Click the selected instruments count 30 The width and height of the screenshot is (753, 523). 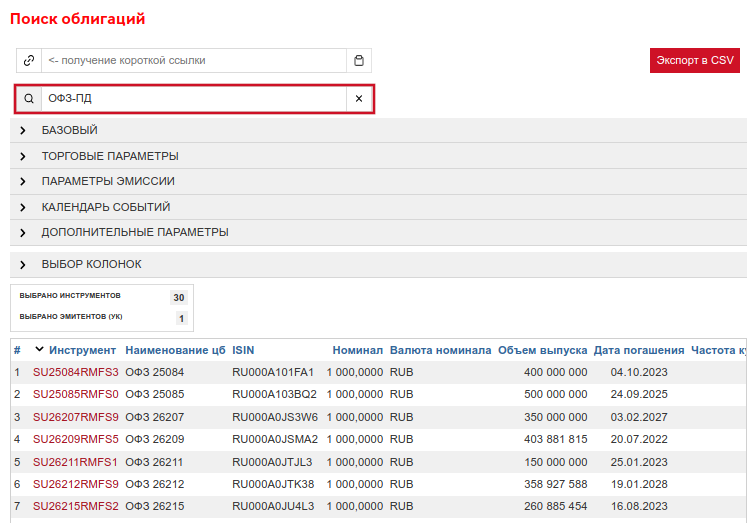coord(179,297)
